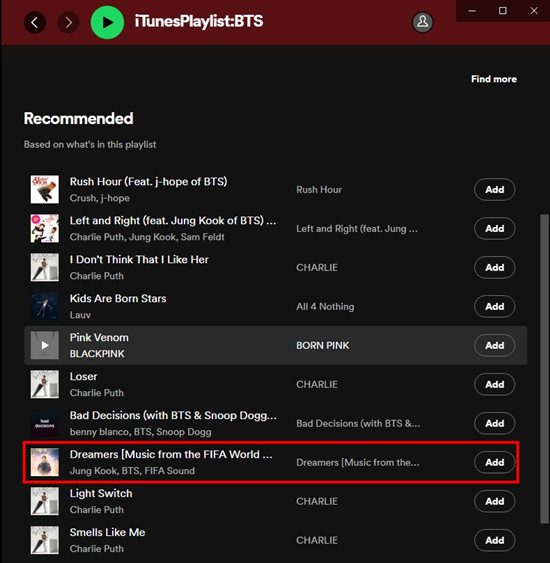Open CHARLIE album link in Light Switch row
This screenshot has height=563, width=550.
point(317,501)
